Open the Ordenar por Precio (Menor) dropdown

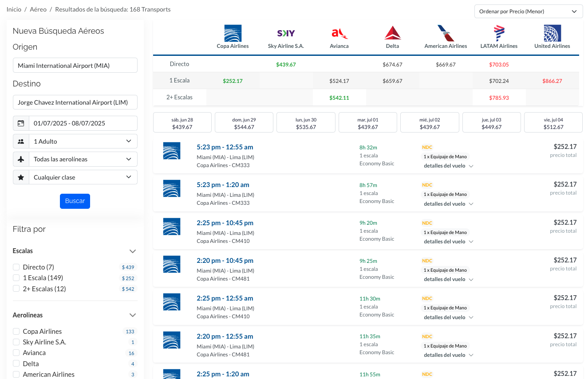pyautogui.click(x=529, y=12)
